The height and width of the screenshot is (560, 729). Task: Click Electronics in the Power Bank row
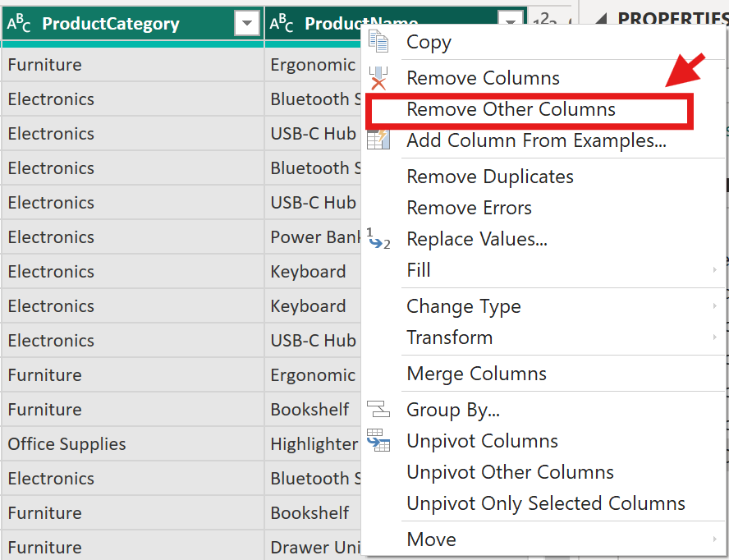click(x=132, y=236)
